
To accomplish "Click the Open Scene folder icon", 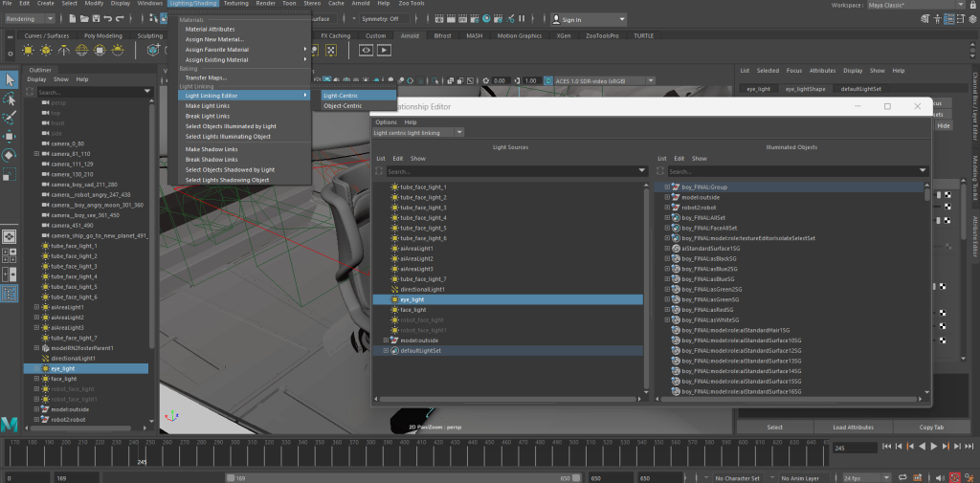I will pyautogui.click(x=84, y=19).
